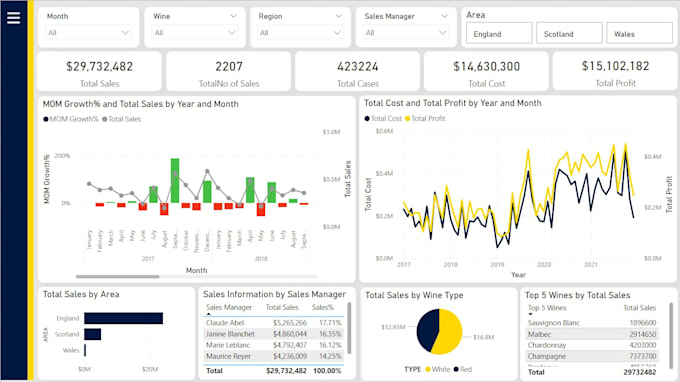Select Champagne row
The image size is (680, 382).
click(x=592, y=356)
